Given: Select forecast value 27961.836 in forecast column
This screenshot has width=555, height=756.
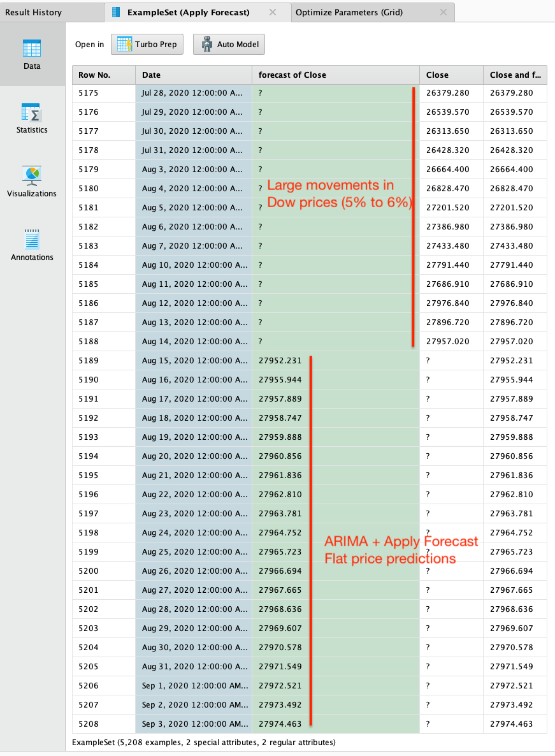Looking at the screenshot, I should (x=336, y=476).
